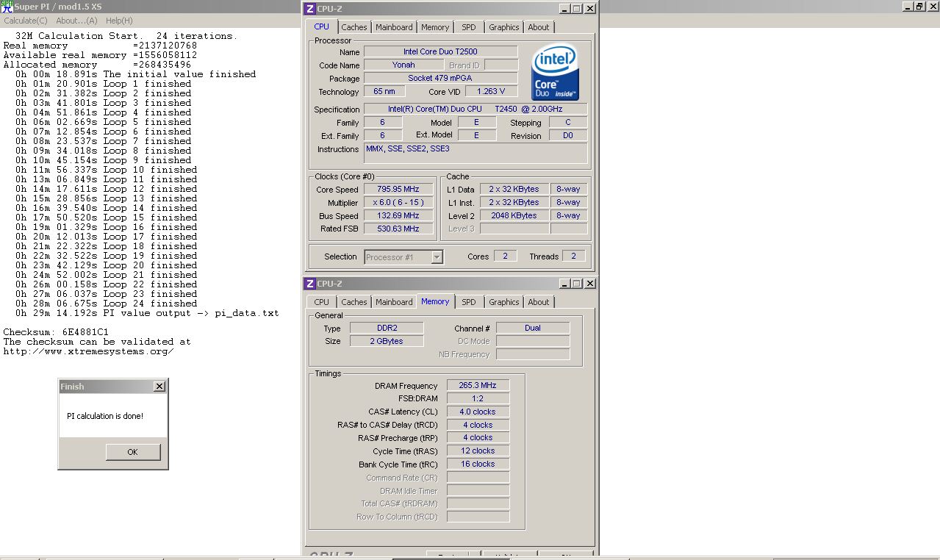This screenshot has width=940, height=560.
Task: Click the memory Size value 2 GBytes
Action: click(x=387, y=341)
